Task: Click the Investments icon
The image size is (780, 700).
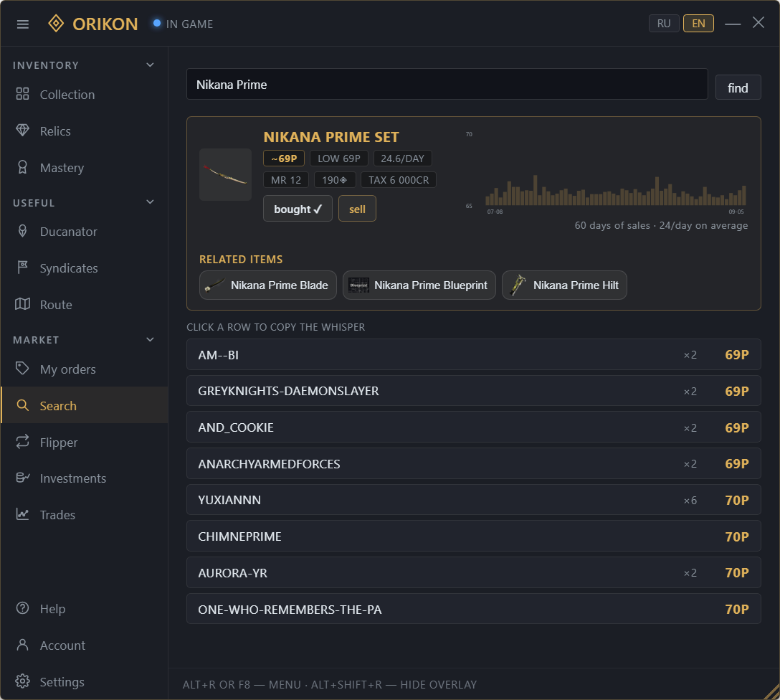Action: click(22, 478)
